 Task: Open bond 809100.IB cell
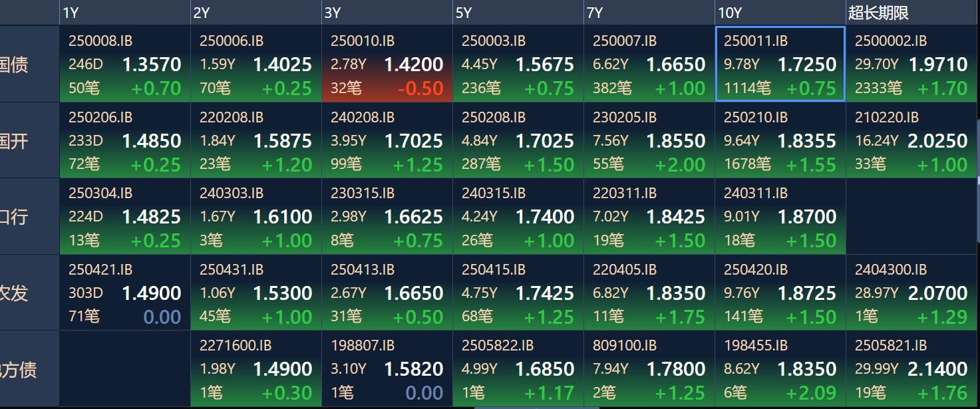tap(649, 368)
